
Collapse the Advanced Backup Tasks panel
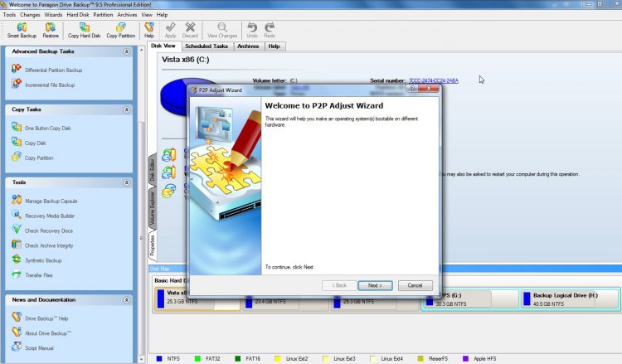pyautogui.click(x=127, y=51)
